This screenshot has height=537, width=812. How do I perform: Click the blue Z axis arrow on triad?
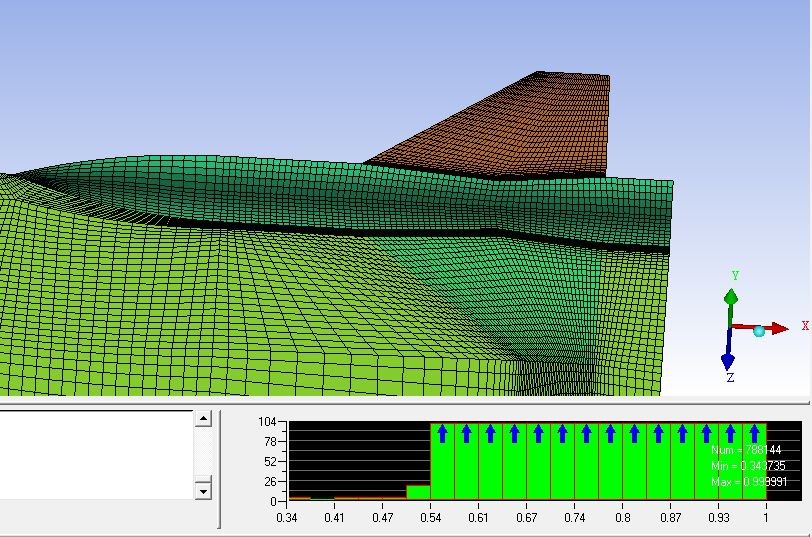pos(728,360)
